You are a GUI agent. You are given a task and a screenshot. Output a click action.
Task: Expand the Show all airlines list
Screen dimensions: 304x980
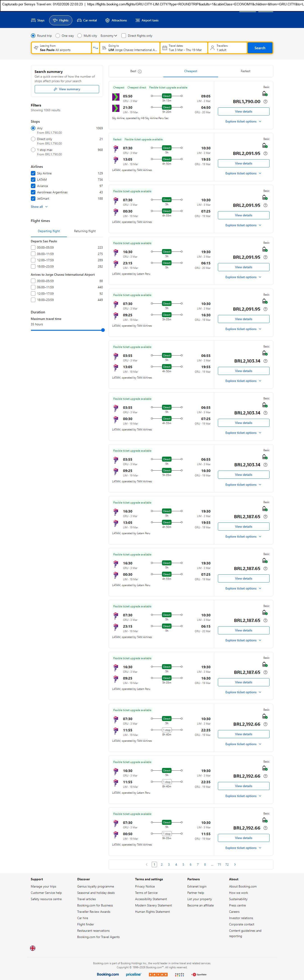(39, 207)
